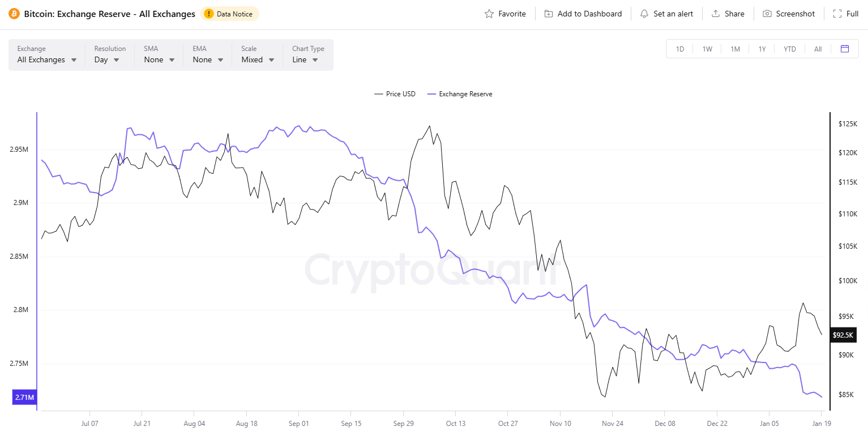
Task: Switch to the All time range
Action: tap(818, 49)
